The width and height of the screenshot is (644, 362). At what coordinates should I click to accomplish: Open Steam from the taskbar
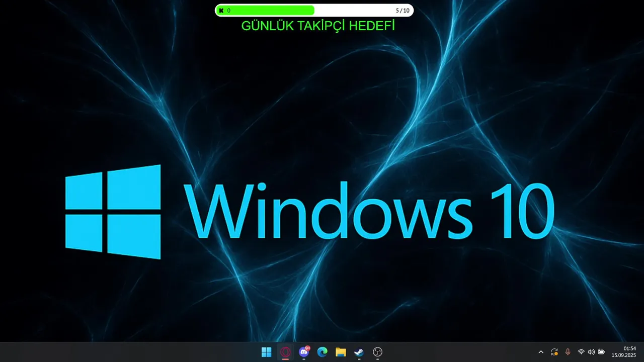tap(359, 352)
